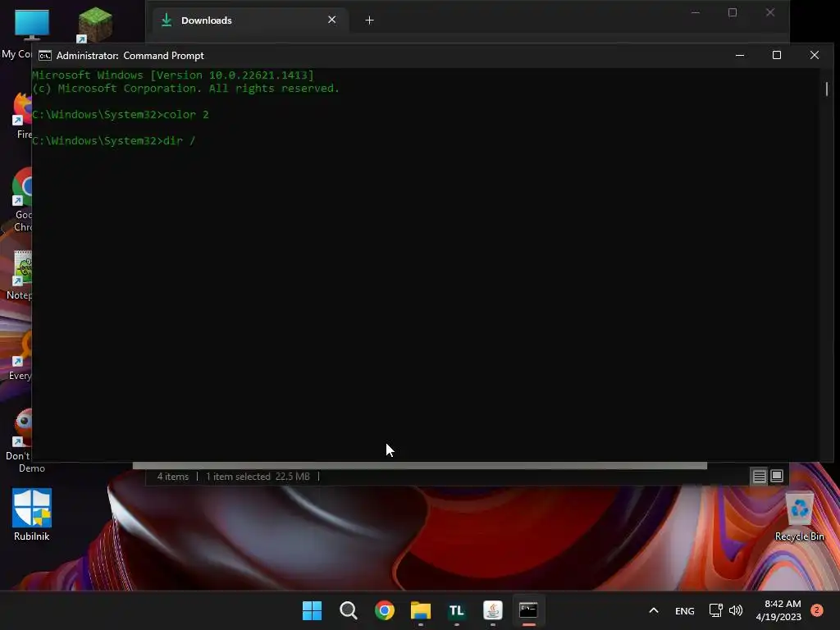Switch to the Java app in taskbar

(x=493, y=610)
